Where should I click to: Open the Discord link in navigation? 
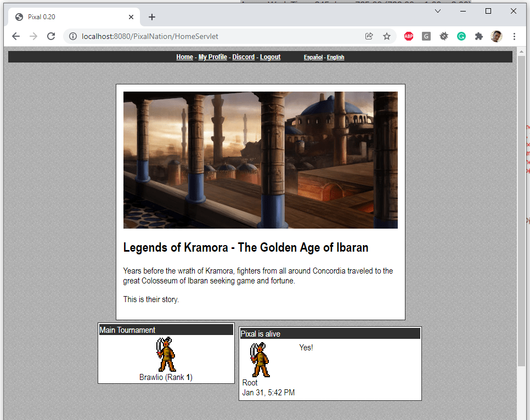[x=243, y=57]
